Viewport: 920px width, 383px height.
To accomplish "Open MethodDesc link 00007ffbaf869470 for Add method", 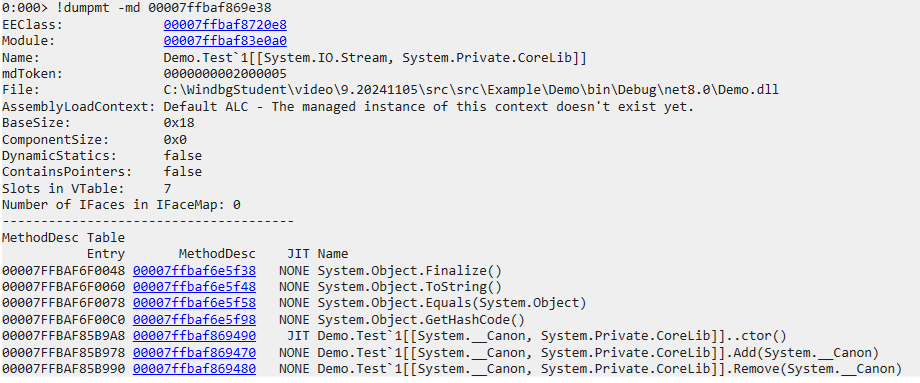I will tap(194, 353).
